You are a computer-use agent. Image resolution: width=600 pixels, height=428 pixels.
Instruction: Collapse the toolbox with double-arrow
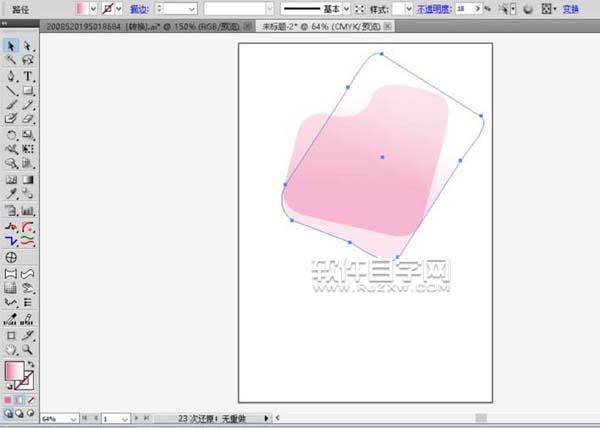pyautogui.click(x=4, y=23)
